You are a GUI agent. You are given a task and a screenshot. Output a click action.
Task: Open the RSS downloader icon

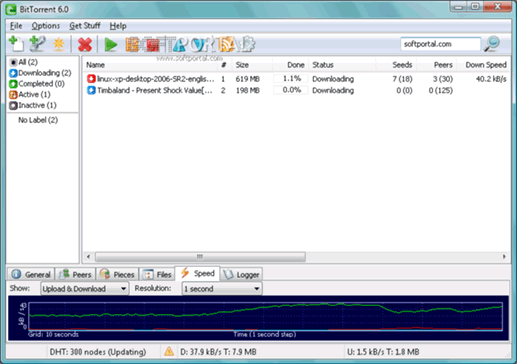(227, 44)
